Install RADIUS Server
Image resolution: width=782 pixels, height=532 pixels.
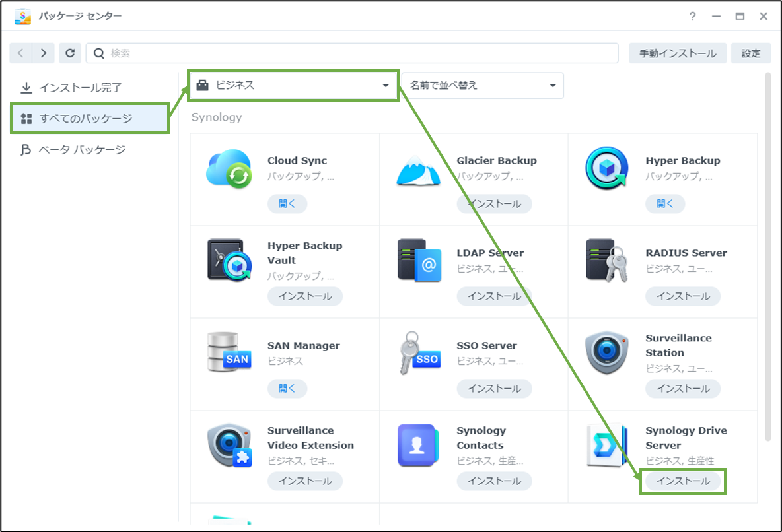(683, 296)
